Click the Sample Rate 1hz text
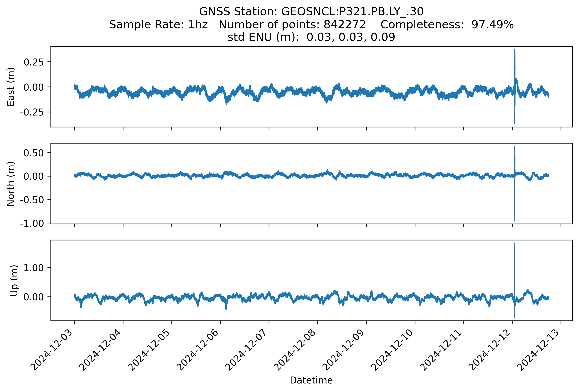The height and width of the screenshot is (392, 579). [x=158, y=24]
